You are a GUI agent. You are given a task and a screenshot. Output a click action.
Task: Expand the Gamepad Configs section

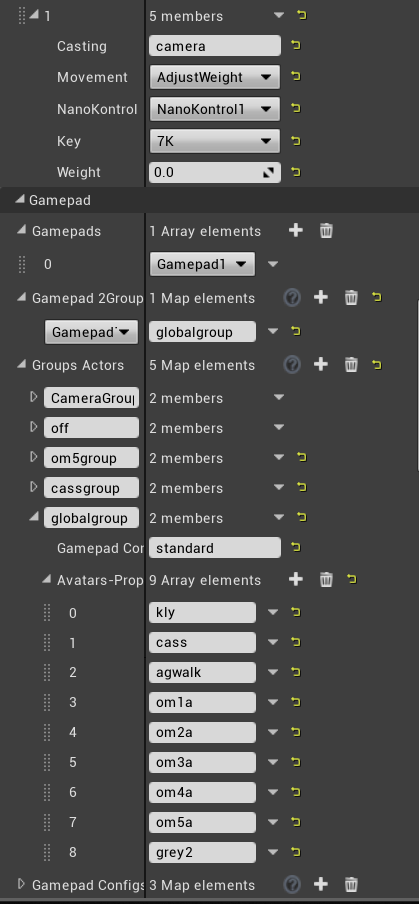[21, 883]
